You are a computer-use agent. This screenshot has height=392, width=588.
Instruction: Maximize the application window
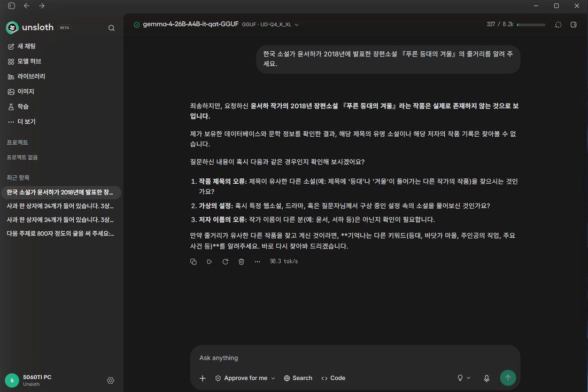tap(556, 6)
